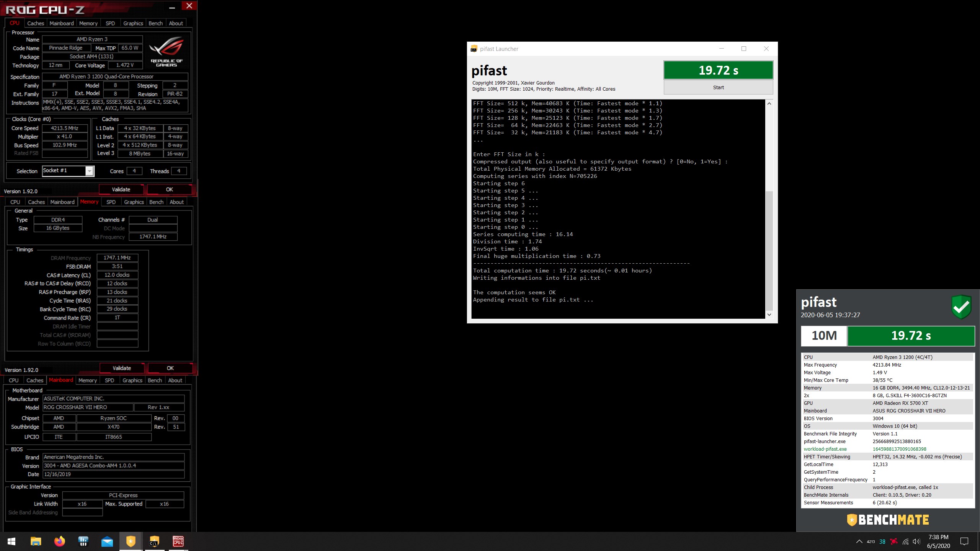Click the pifast Launcher title bar icon
Image resolution: width=980 pixels, height=551 pixels.
[474, 49]
